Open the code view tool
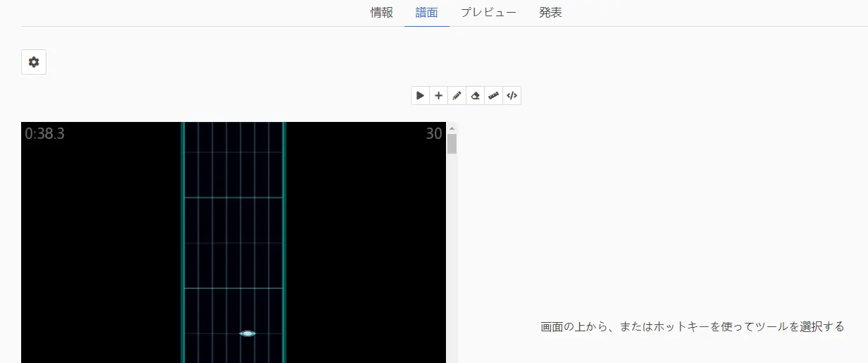 tap(512, 96)
